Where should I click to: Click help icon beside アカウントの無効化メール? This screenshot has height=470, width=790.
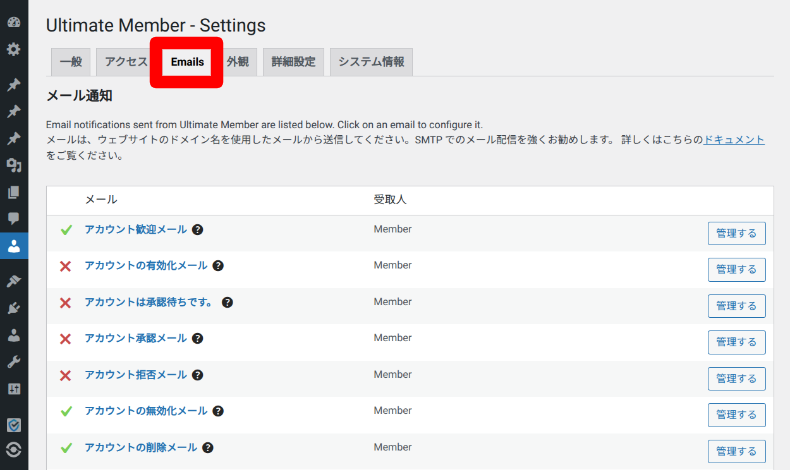(218, 411)
